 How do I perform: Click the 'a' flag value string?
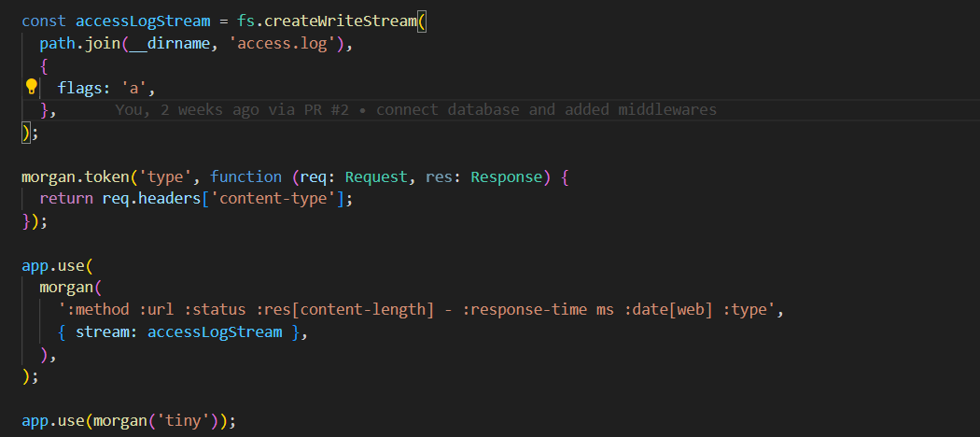click(x=133, y=88)
